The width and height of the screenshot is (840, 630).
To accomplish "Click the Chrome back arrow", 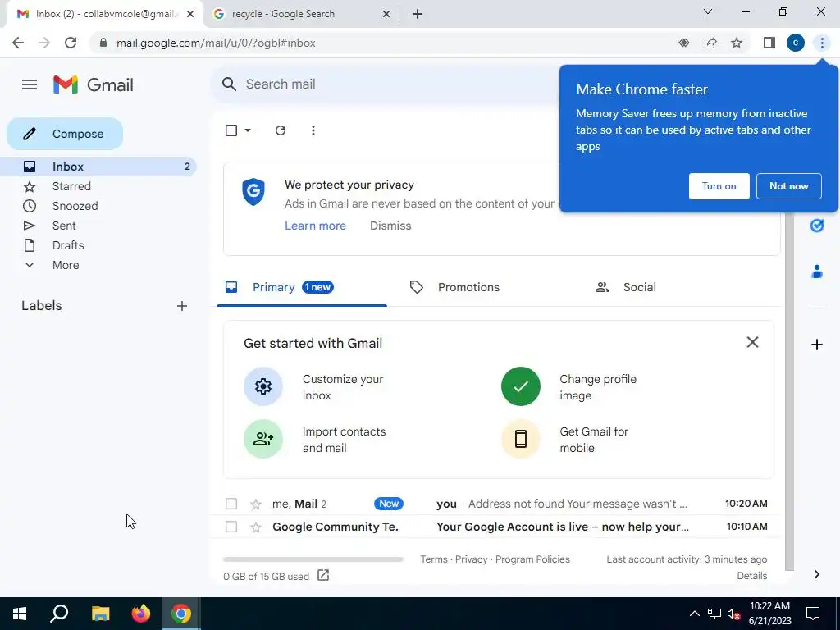I will (18, 43).
